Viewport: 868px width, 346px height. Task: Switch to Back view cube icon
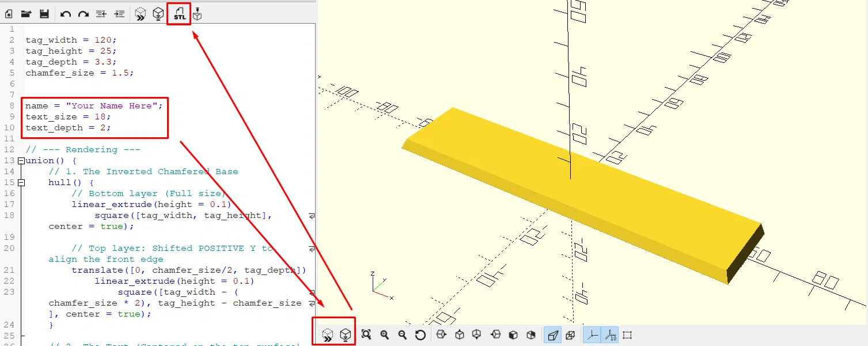tap(531, 335)
